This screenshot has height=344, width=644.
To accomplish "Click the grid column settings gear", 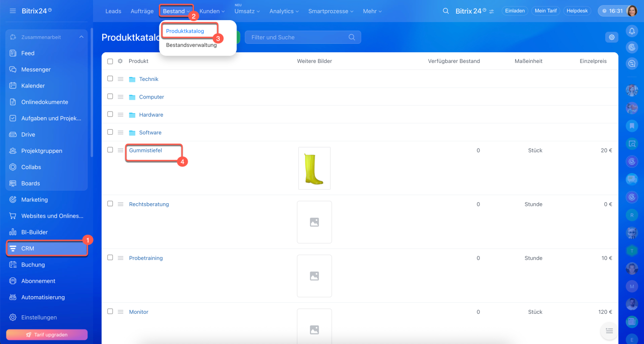I will coord(120,61).
